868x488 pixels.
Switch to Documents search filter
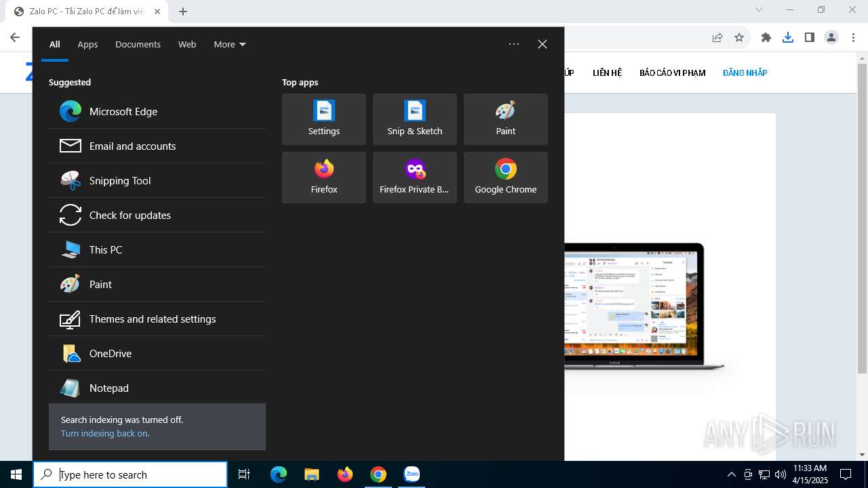pos(138,44)
